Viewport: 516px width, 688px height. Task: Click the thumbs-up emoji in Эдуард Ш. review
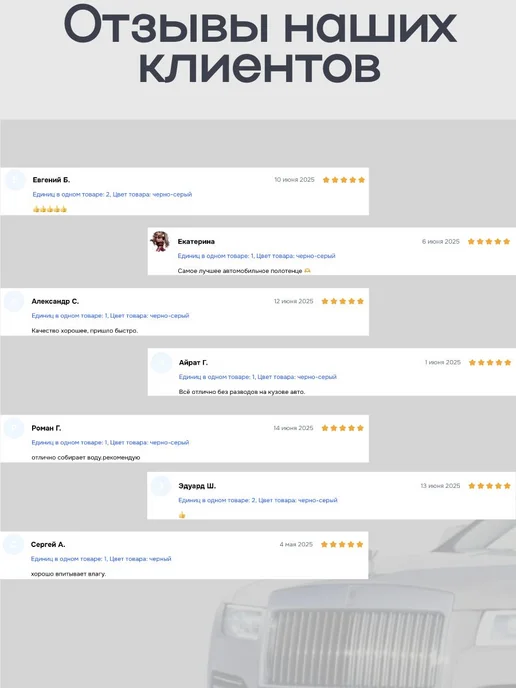coord(182,515)
